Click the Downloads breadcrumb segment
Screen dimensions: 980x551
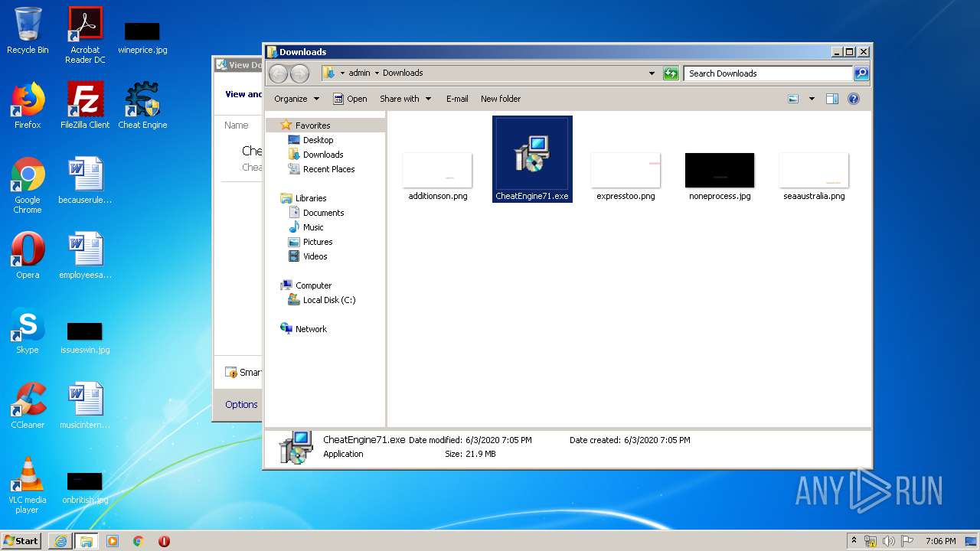[x=403, y=73]
